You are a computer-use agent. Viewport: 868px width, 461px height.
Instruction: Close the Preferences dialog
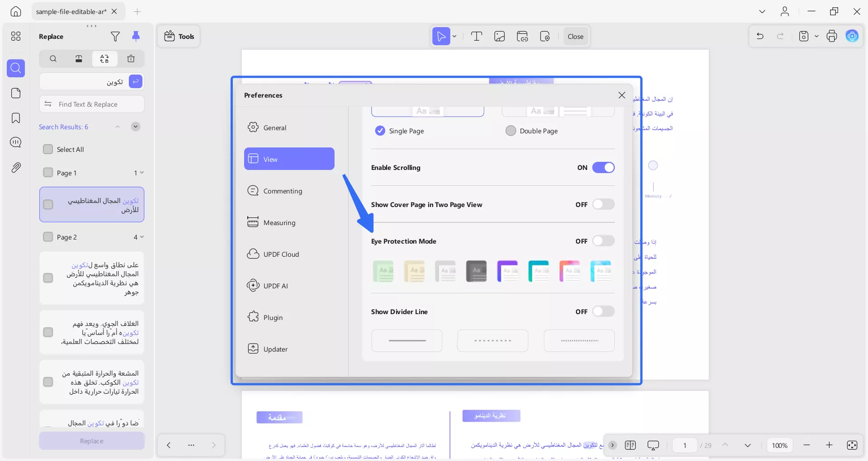[622, 95]
